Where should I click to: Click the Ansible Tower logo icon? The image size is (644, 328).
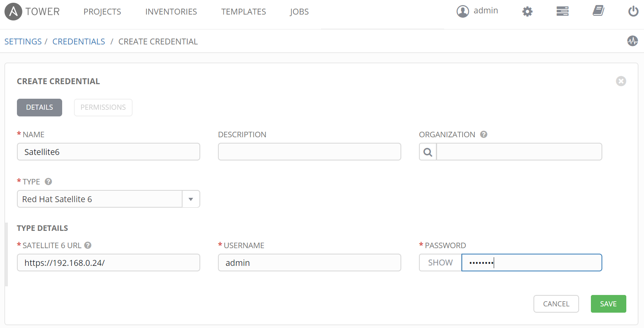13,11
